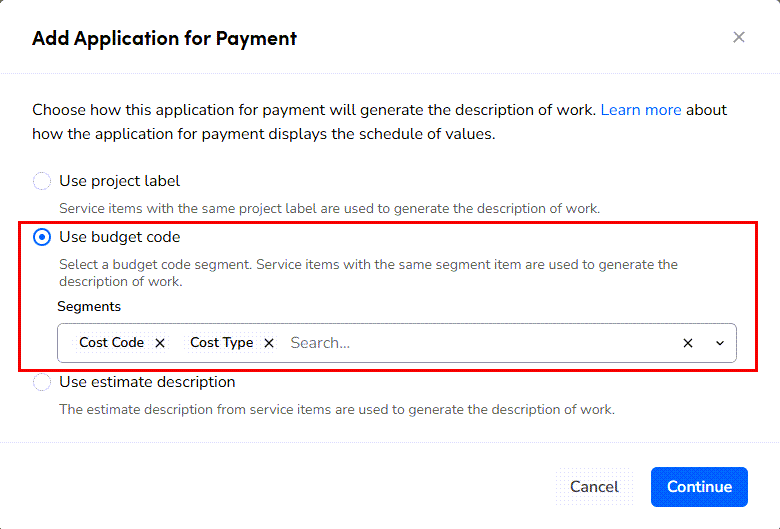This screenshot has width=780, height=529.
Task: Click the Cost Code chip text
Action: [x=111, y=343]
